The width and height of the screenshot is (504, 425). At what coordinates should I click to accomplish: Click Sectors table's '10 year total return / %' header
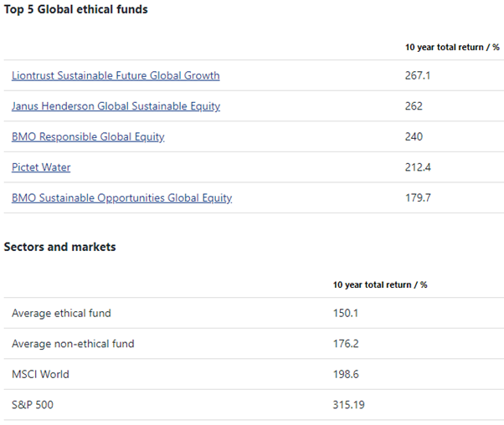380,284
